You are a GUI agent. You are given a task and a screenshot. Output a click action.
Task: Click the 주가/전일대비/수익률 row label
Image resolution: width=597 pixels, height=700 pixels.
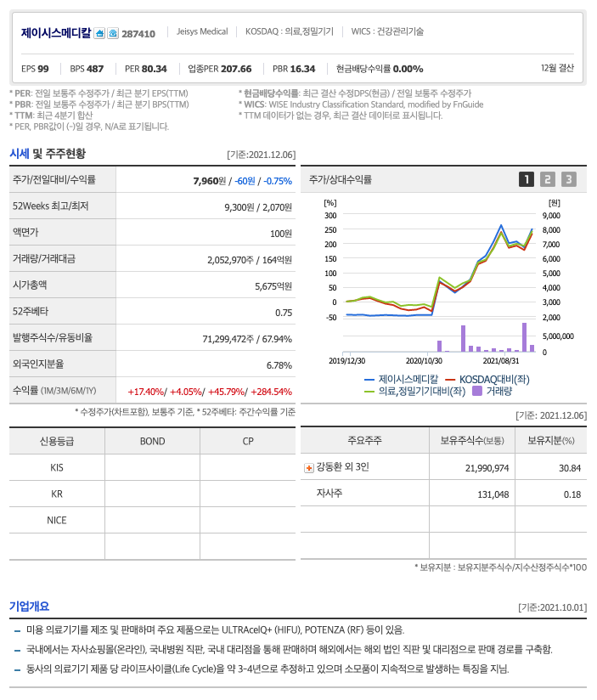click(x=54, y=179)
